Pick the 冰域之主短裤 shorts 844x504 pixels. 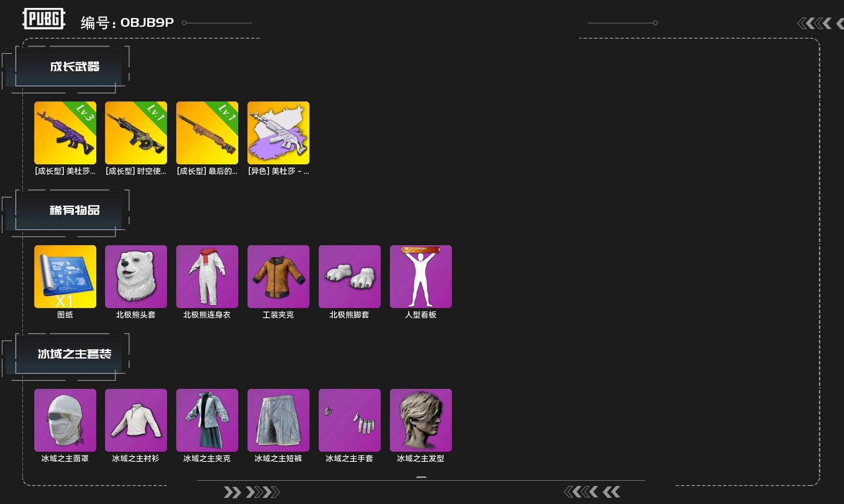click(278, 420)
